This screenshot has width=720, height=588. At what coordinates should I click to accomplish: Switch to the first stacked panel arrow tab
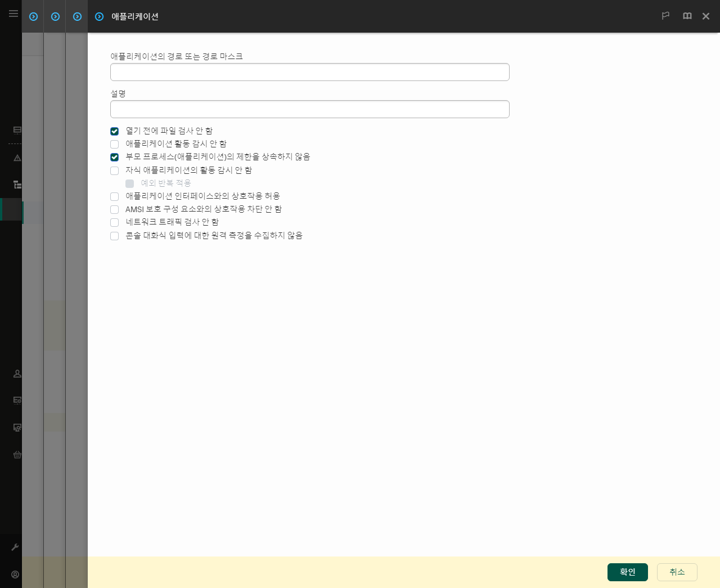[x=33, y=16]
